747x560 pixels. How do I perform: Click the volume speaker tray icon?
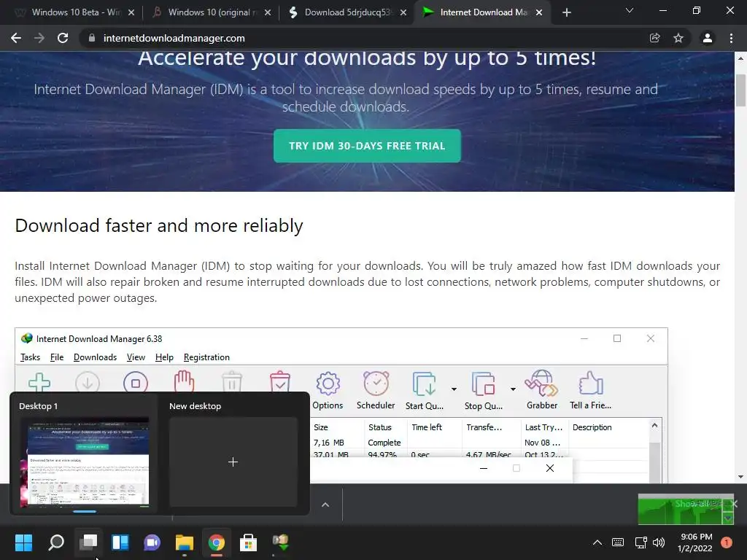[x=659, y=542]
